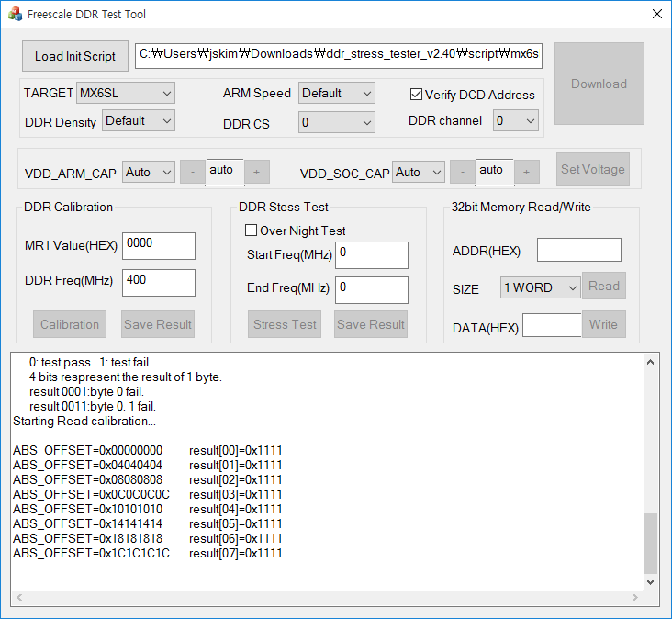
Task: Decrease VDD_SOC_CAP voltage with minus button
Action: pos(463,172)
